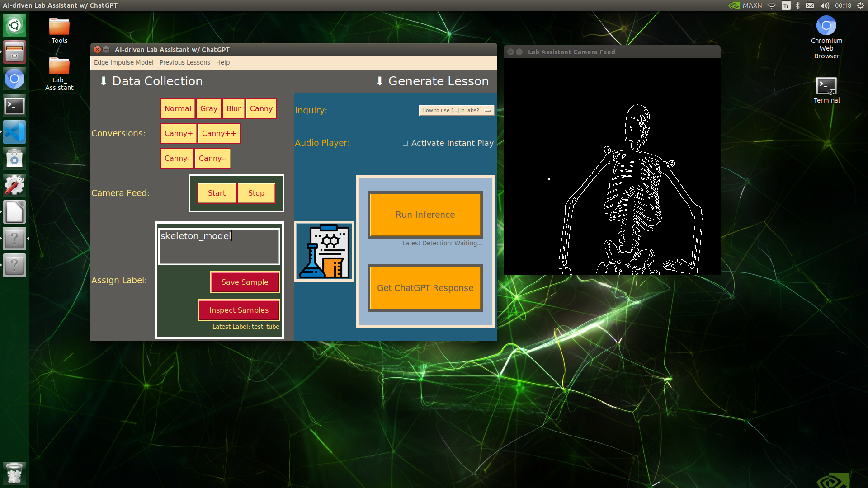Viewport: 868px width, 488px height.
Task: Check the Activate Instant Play toggle
Action: click(406, 143)
